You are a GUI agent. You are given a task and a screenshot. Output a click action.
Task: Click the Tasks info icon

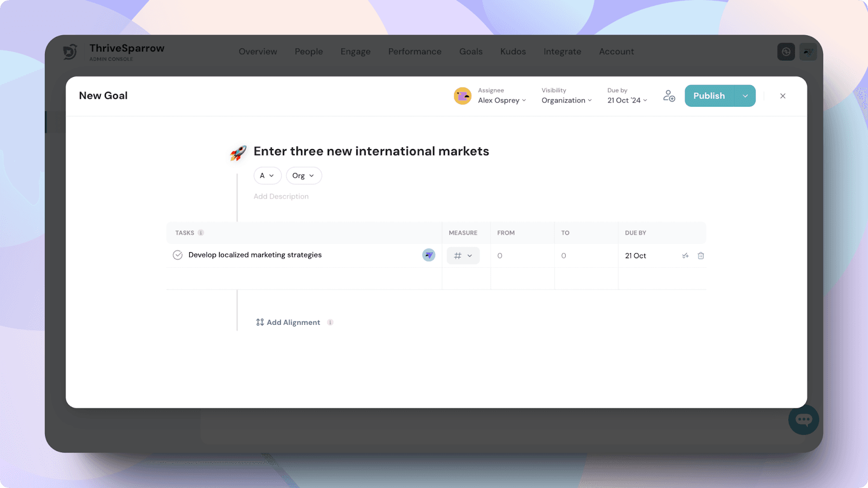(x=201, y=233)
